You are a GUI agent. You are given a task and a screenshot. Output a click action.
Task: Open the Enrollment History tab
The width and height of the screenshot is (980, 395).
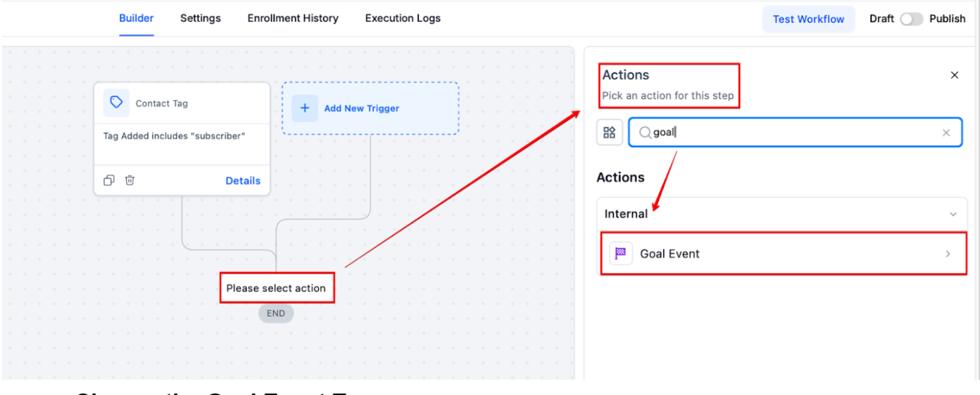[293, 18]
